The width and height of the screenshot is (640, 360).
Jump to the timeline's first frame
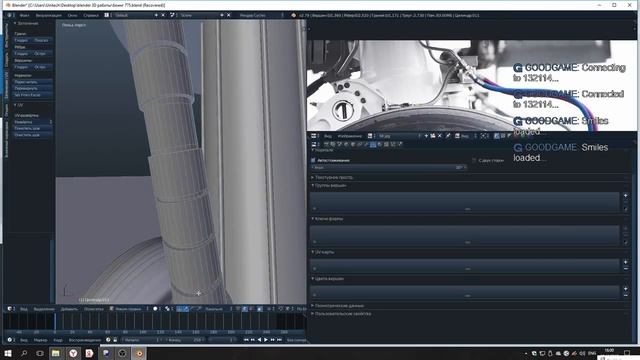click(x=247, y=340)
